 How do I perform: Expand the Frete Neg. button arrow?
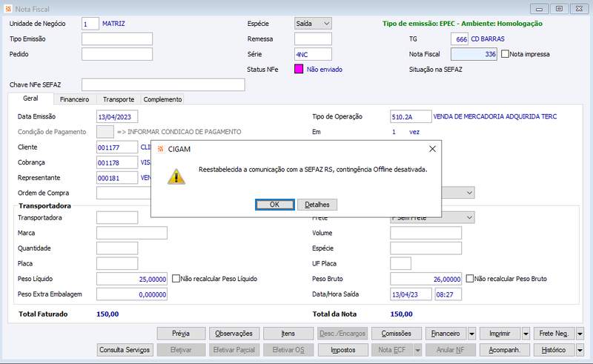pyautogui.click(x=580, y=334)
